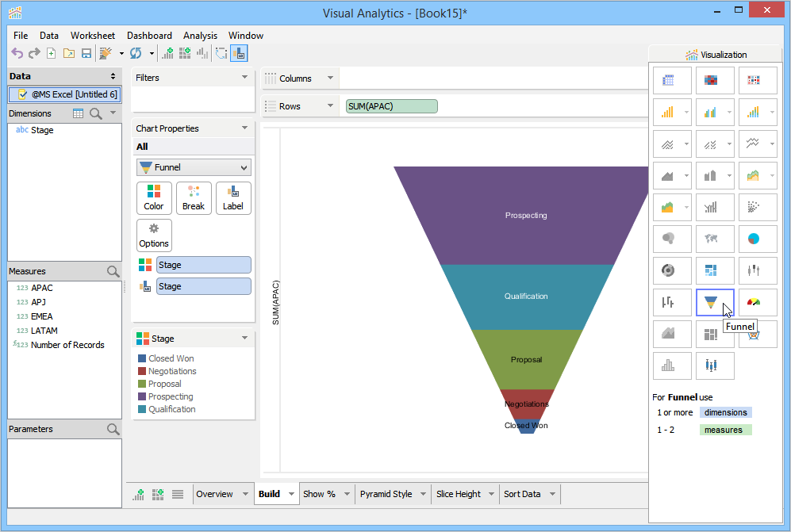Screen dimensions: 791x532
Task: Select the bubble chart visualization icon
Action: pyautogui.click(x=672, y=239)
